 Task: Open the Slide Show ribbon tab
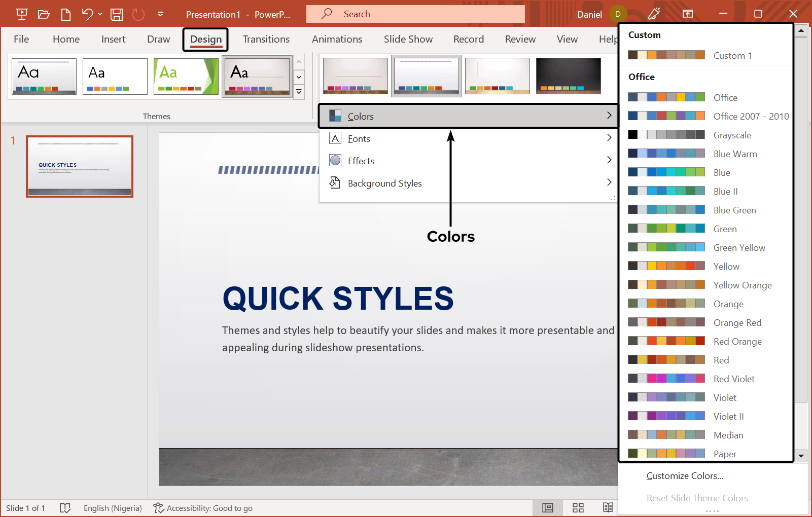pyautogui.click(x=408, y=39)
